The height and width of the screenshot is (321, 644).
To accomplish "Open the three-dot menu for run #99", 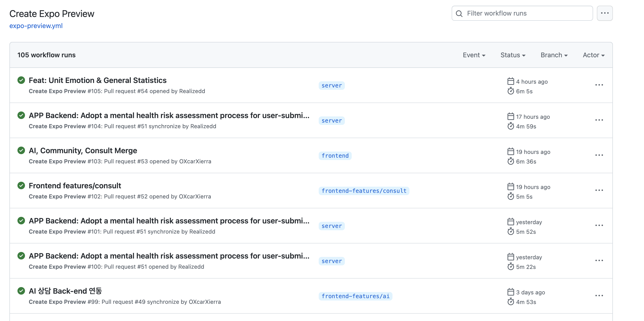I will 599,296.
